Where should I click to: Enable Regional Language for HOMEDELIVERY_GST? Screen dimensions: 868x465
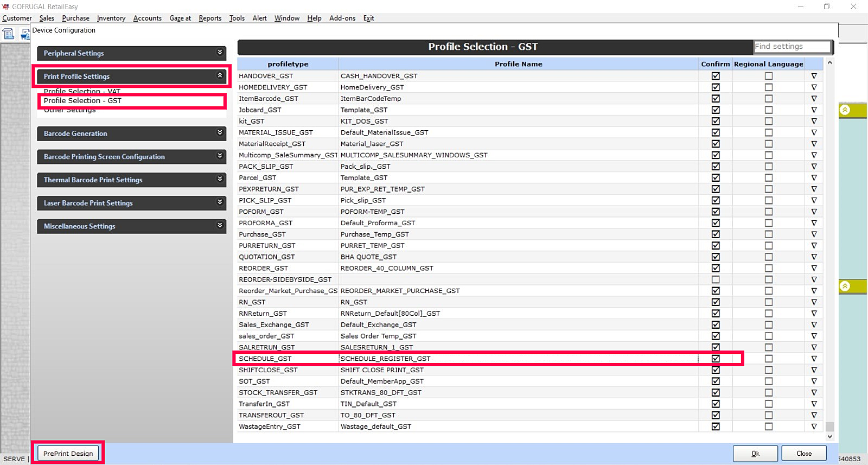(769, 87)
